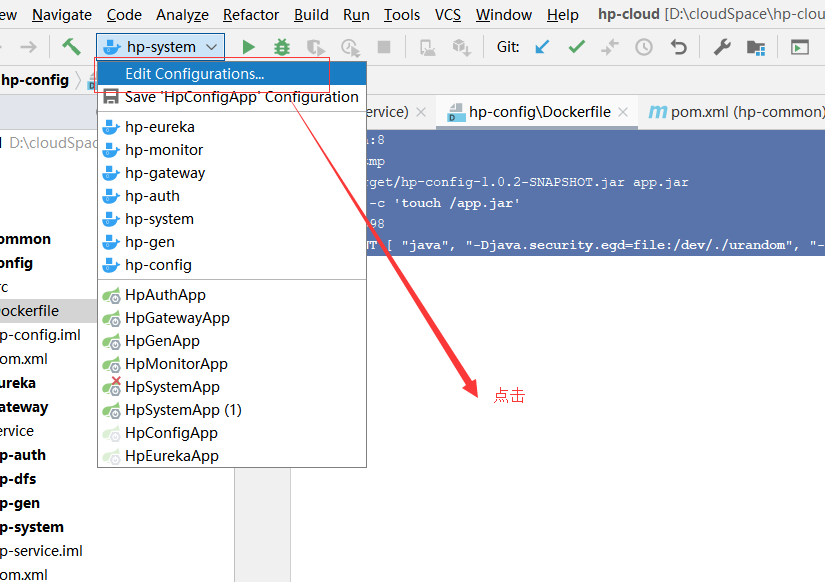Click the hp-config jar line in editor
825x582 pixels.
tap(528, 182)
